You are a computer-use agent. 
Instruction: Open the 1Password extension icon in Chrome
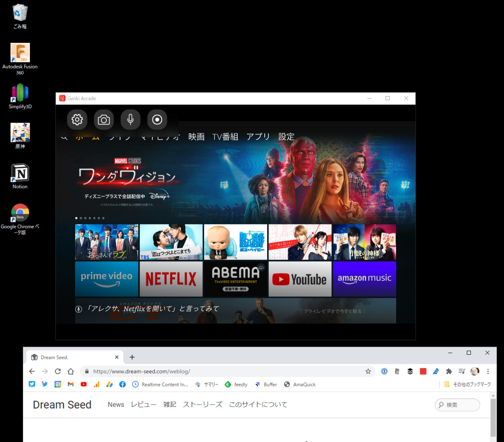[x=384, y=371]
